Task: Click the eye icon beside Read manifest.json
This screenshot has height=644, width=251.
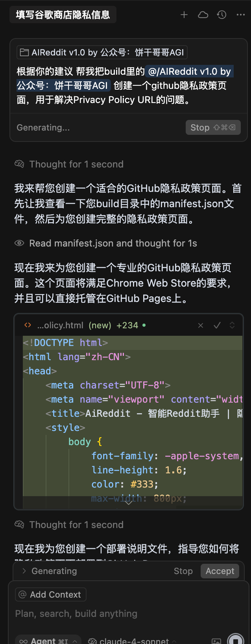Action: pos(19,243)
